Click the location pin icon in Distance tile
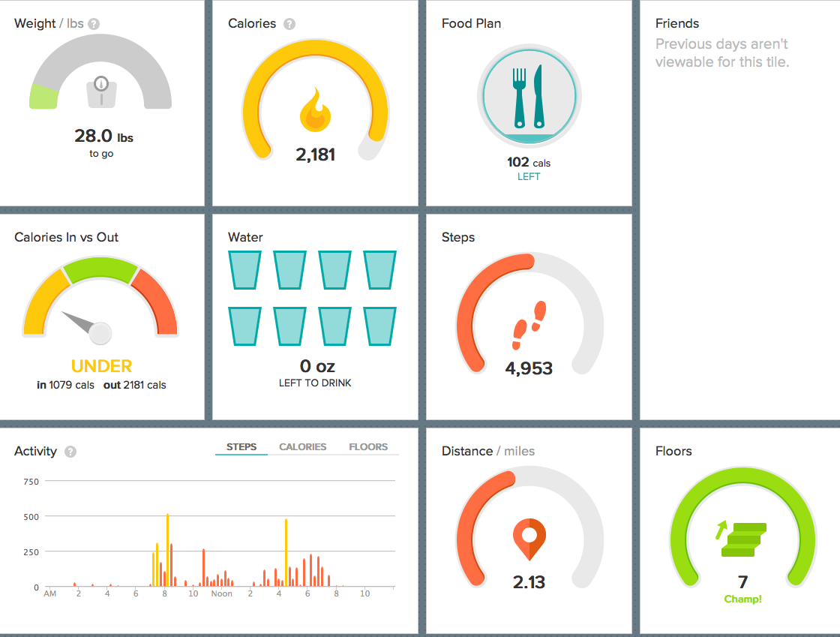Screen dimensions: 840x637 pos(529,539)
